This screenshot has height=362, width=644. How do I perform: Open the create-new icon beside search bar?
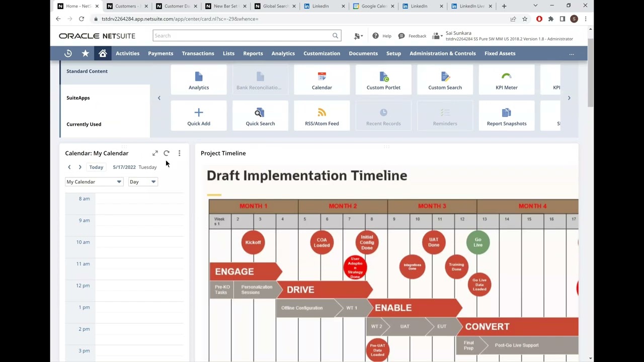(358, 36)
